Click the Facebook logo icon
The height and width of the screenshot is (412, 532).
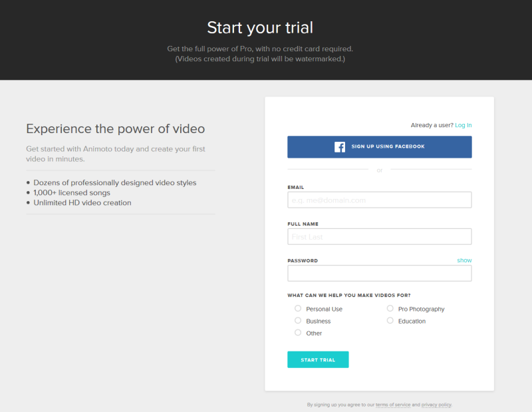[x=340, y=146]
